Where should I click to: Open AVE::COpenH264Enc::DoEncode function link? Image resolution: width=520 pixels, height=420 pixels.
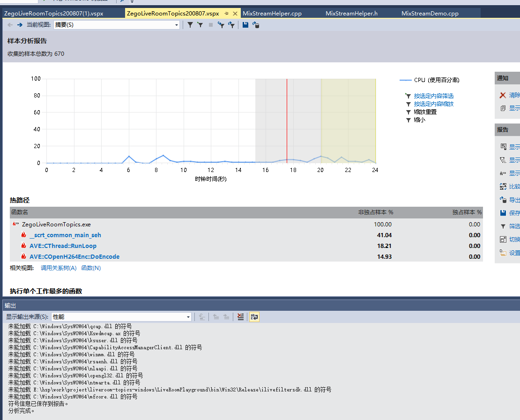point(74,256)
